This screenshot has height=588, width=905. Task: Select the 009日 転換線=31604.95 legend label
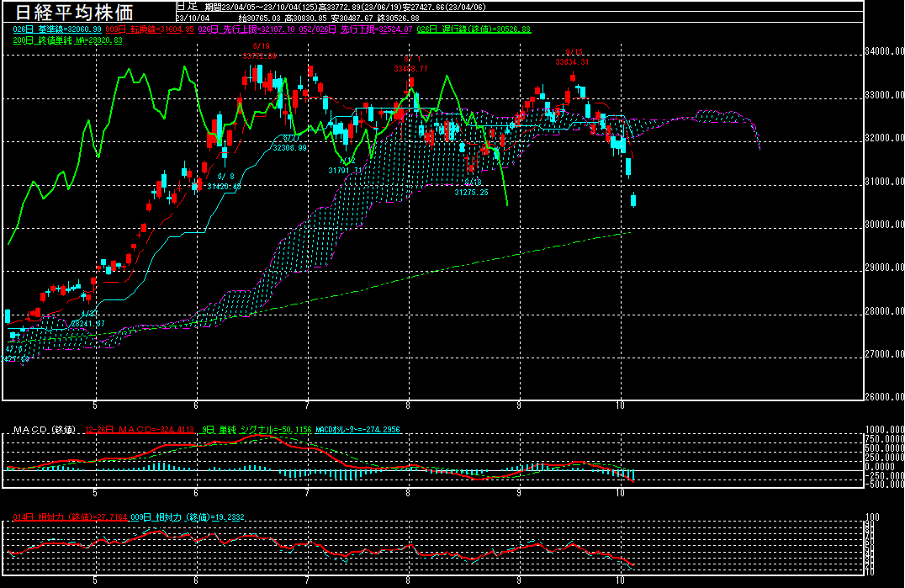150,29
